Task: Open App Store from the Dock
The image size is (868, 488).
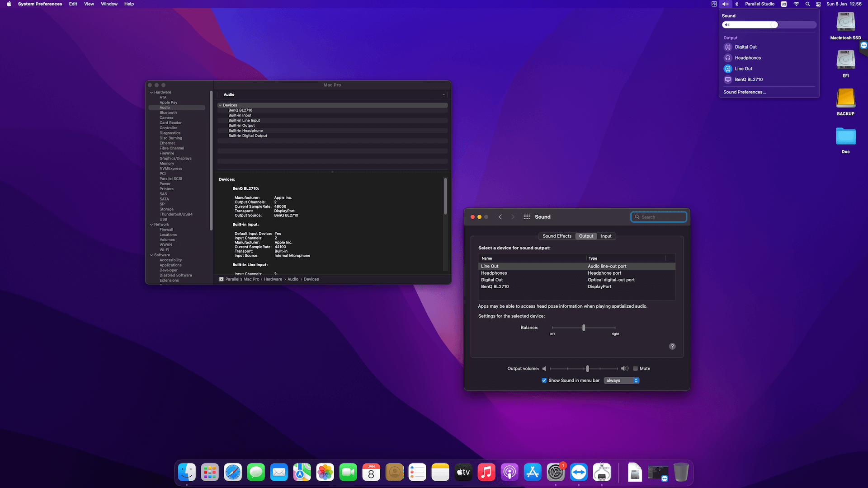Action: click(x=533, y=472)
